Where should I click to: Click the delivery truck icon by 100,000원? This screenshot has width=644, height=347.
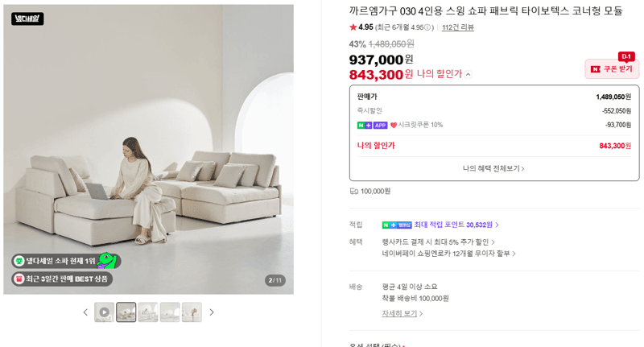353,192
